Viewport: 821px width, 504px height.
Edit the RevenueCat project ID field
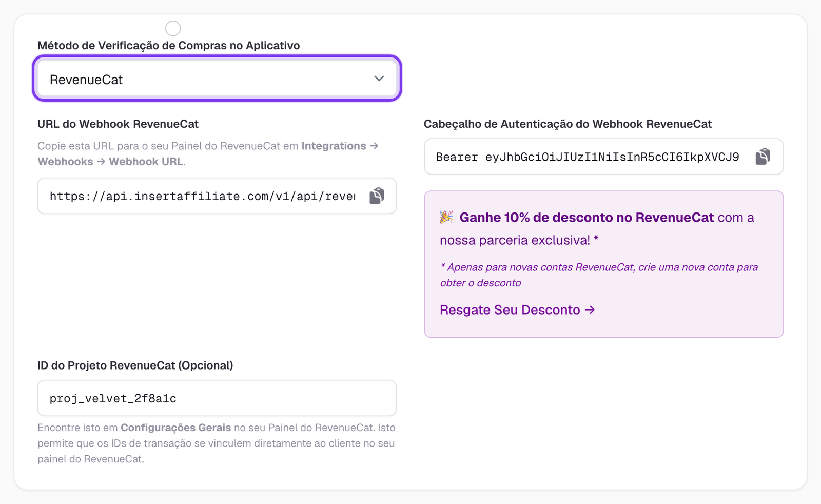217,398
